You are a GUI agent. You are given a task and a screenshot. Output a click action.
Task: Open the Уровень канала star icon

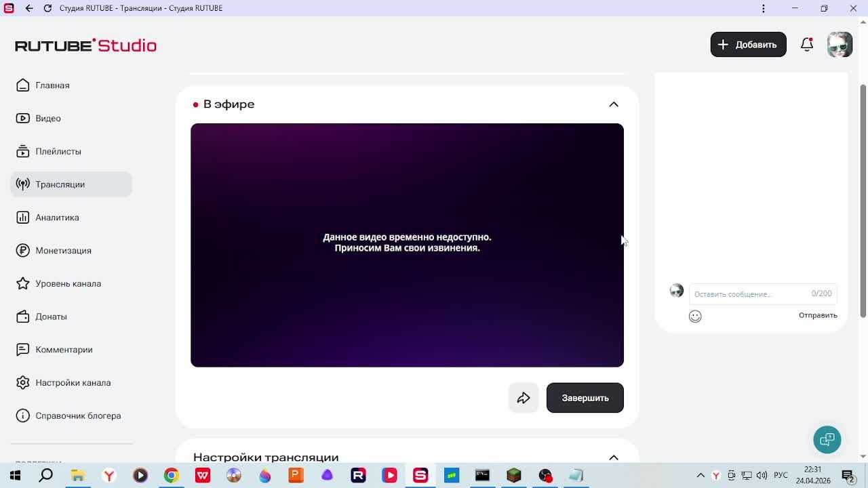tap(23, 283)
